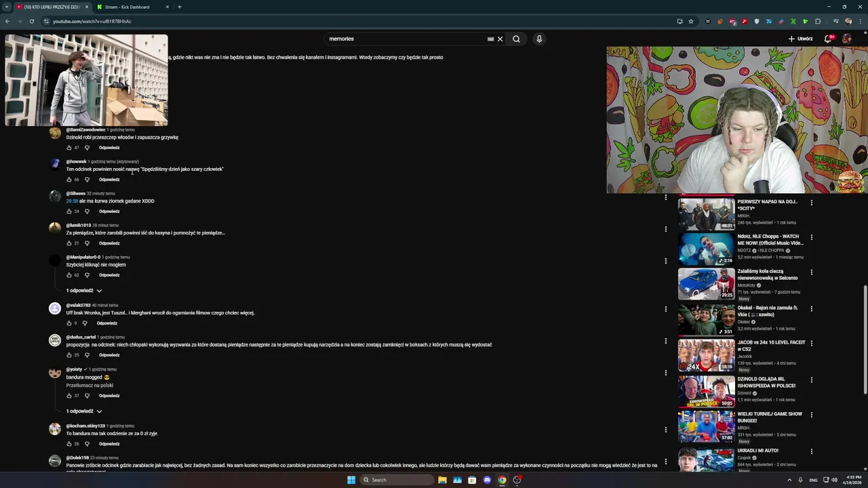The width and height of the screenshot is (868, 488).
Task: Dislike the @howwek comment
Action: point(87,180)
